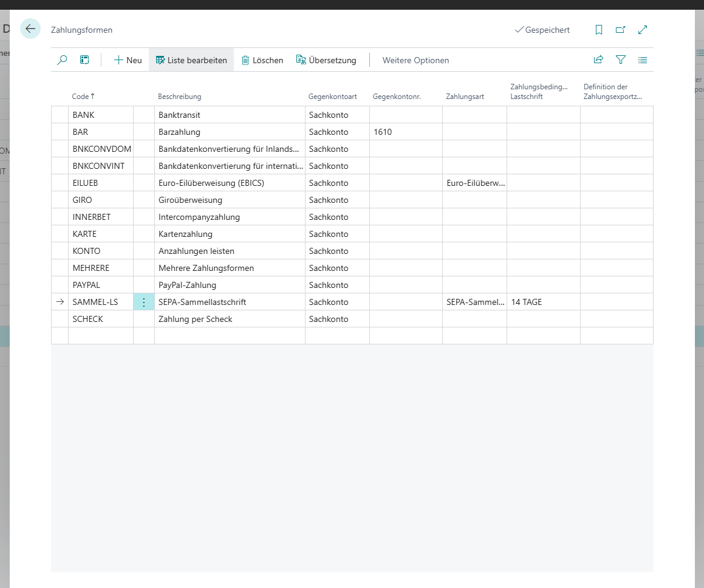Open Weitere Optionen menu

tap(415, 60)
